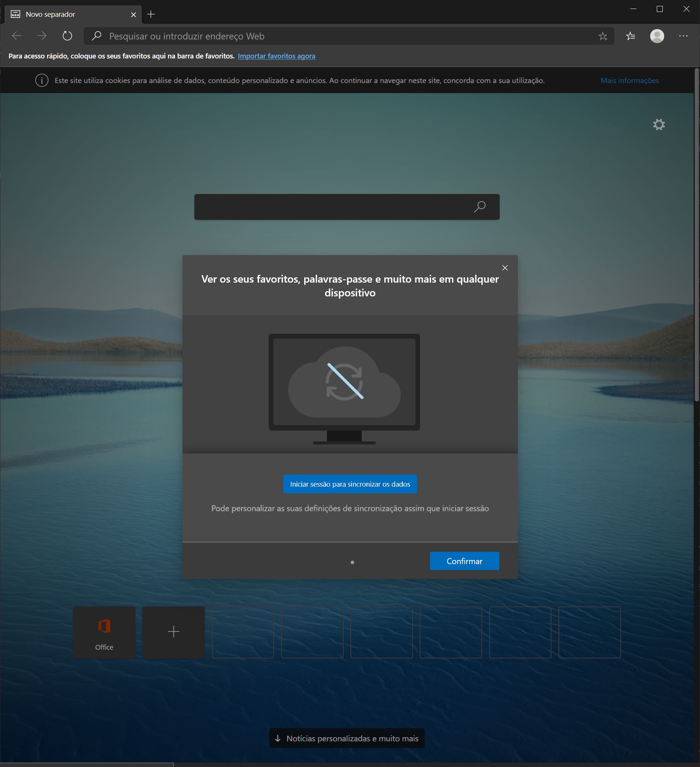This screenshot has height=767, width=700.
Task: Open page settings gear icon
Action: click(x=659, y=124)
